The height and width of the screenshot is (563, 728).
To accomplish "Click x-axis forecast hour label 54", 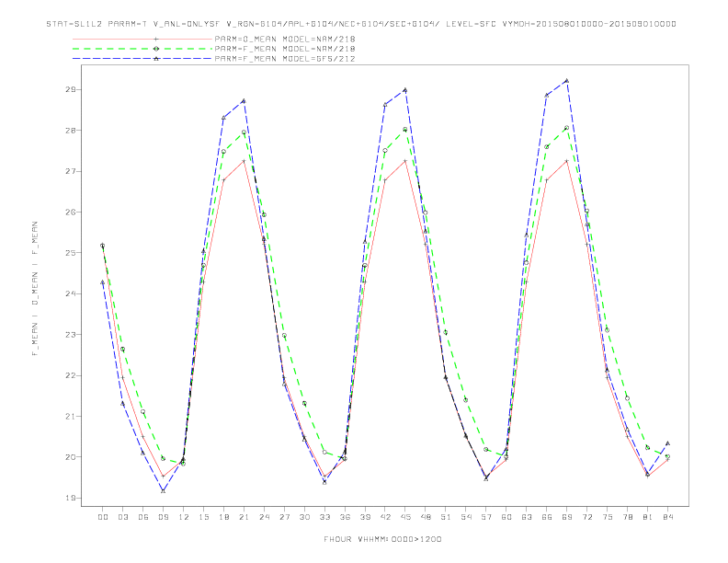I will [x=466, y=517].
